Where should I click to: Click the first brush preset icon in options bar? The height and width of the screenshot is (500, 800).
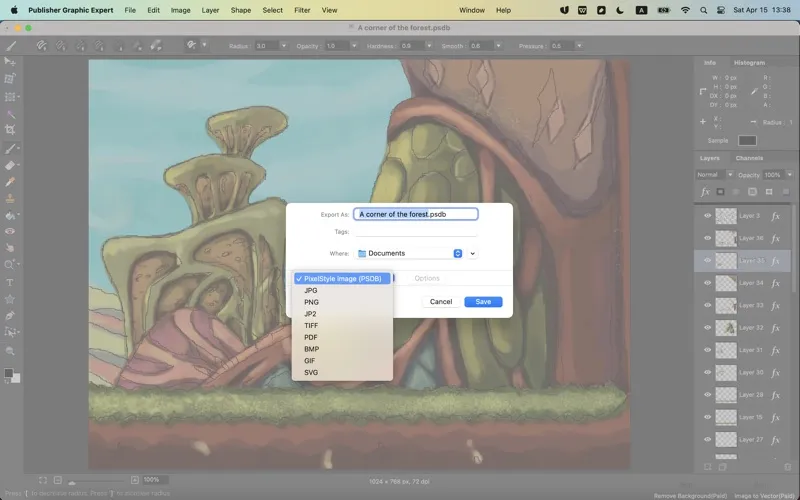42,46
